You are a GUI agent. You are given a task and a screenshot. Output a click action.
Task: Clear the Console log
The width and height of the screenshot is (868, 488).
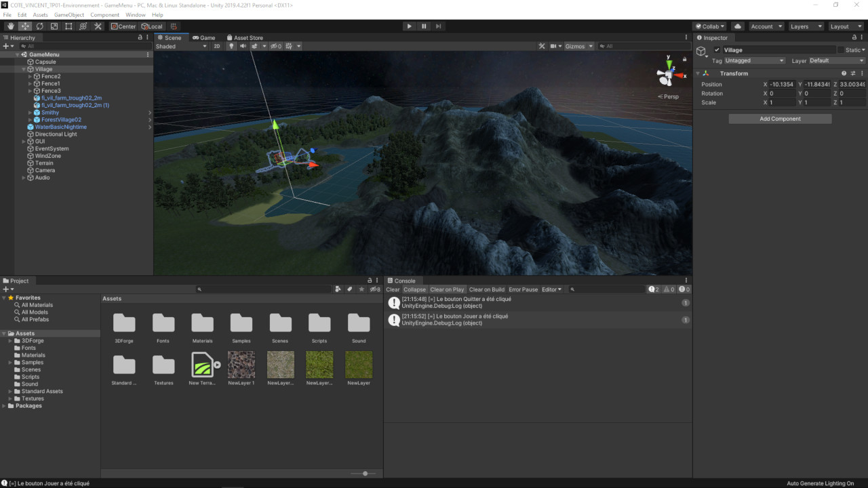tap(393, 289)
